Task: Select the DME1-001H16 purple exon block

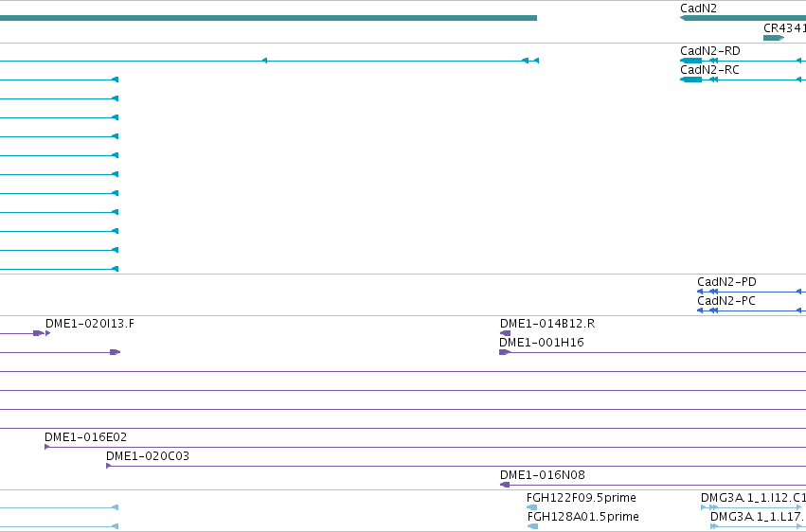Action: 504,352
